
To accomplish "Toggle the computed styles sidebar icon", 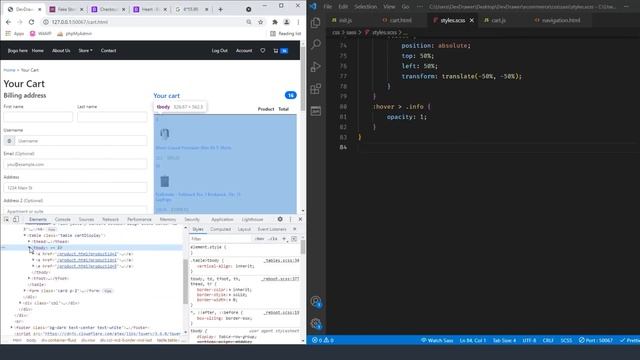I will pyautogui.click(x=294, y=239).
